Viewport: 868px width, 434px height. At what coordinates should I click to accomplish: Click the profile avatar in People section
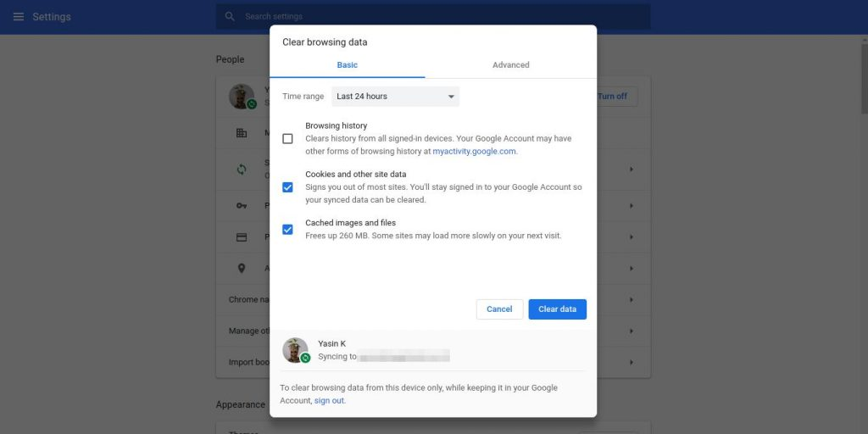tap(242, 97)
